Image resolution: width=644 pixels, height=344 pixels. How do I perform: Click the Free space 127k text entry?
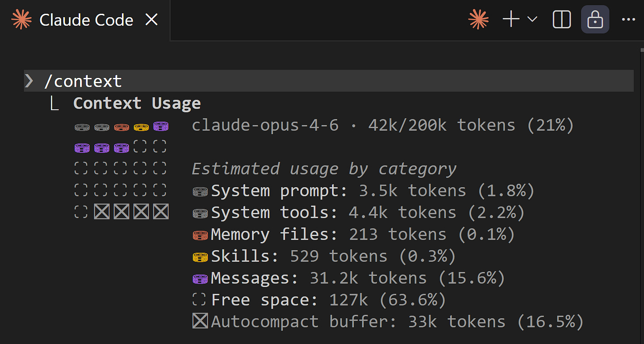point(327,300)
